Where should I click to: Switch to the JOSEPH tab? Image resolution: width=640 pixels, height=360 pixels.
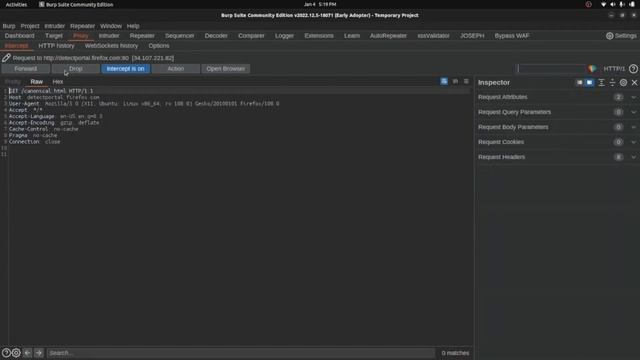click(x=472, y=36)
